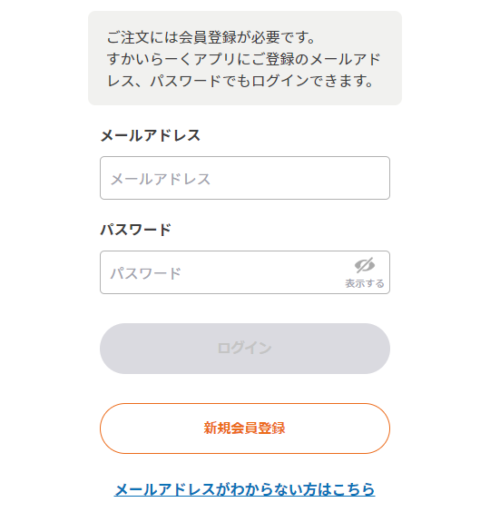500x512 pixels.
Task: Focus the メールアドレス input field
Action: click(x=245, y=178)
